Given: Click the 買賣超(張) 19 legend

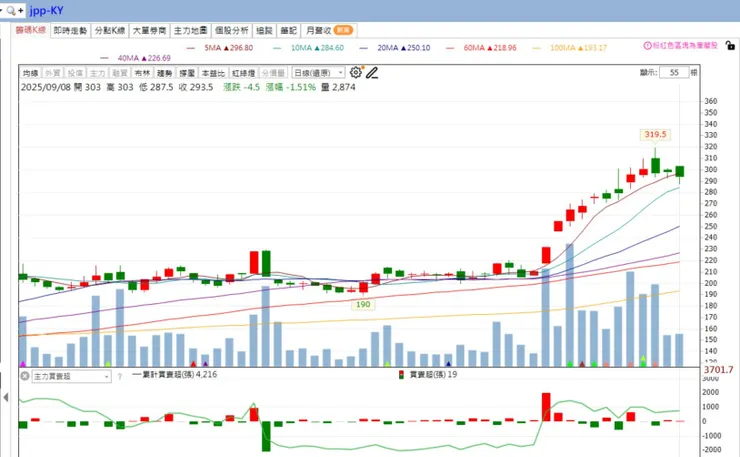Looking at the screenshot, I should pos(428,375).
